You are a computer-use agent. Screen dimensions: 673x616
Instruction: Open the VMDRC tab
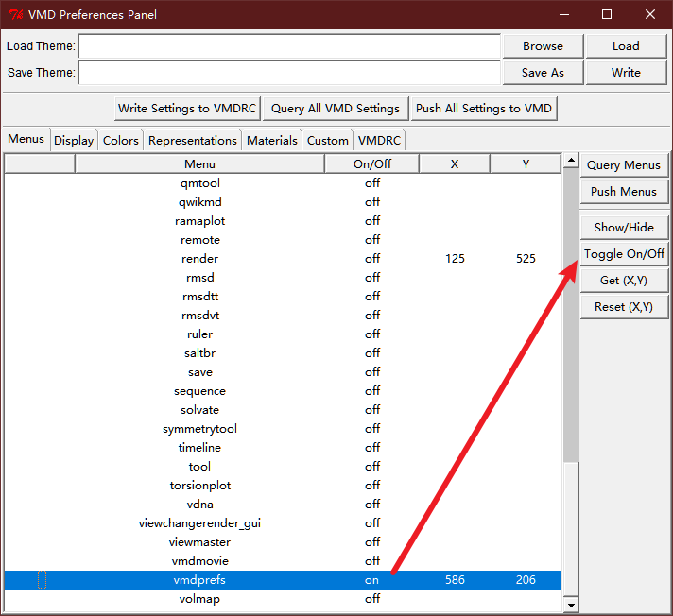379,141
